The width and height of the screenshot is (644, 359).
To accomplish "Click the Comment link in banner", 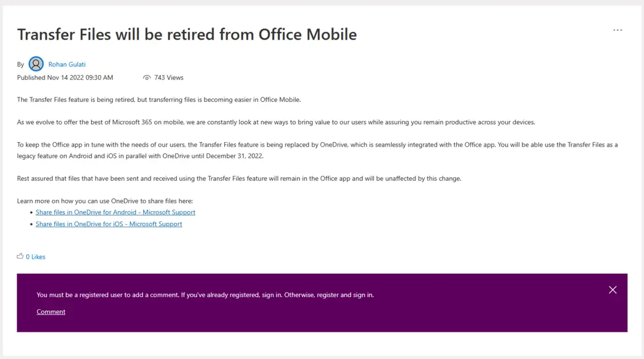I will 51,311.
